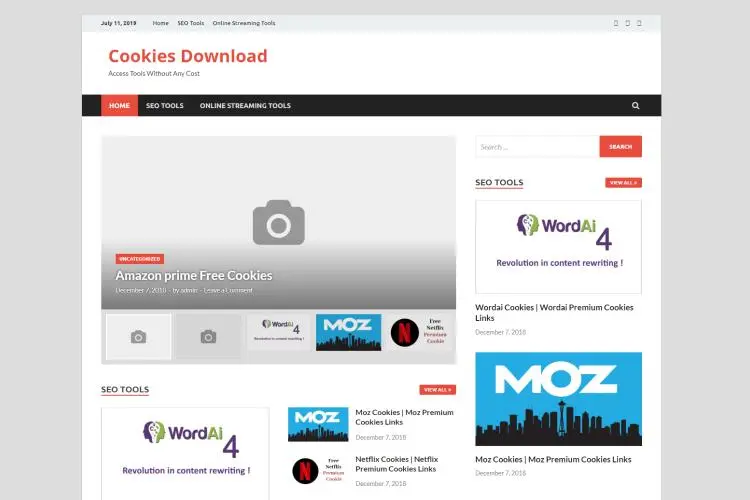Open sidebar Wordai Cookies post title
The image size is (750, 500).
[554, 312]
